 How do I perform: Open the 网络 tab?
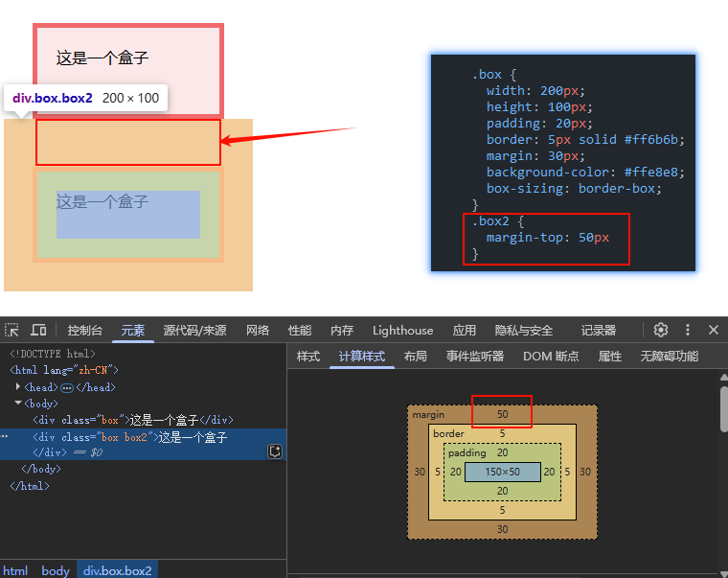258,331
